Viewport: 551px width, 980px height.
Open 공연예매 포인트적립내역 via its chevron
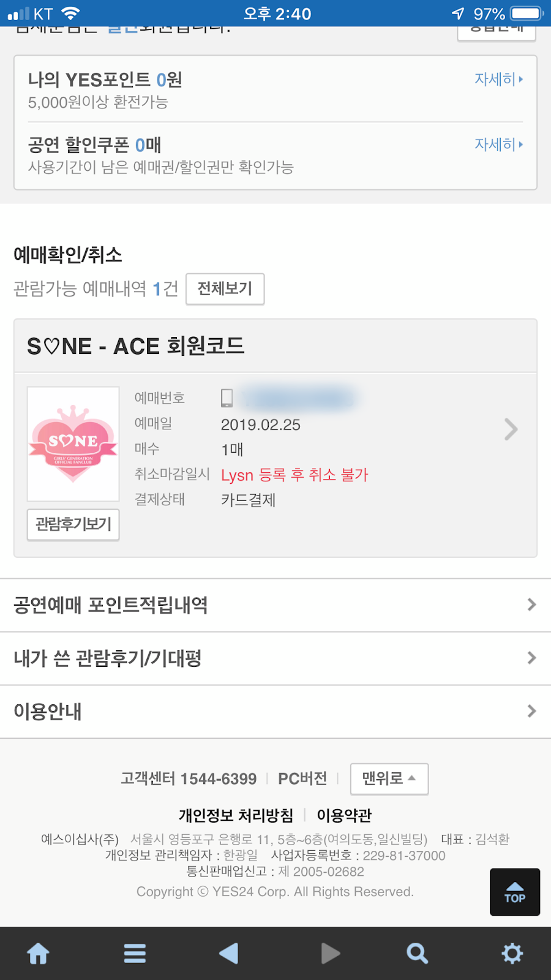coord(530,605)
